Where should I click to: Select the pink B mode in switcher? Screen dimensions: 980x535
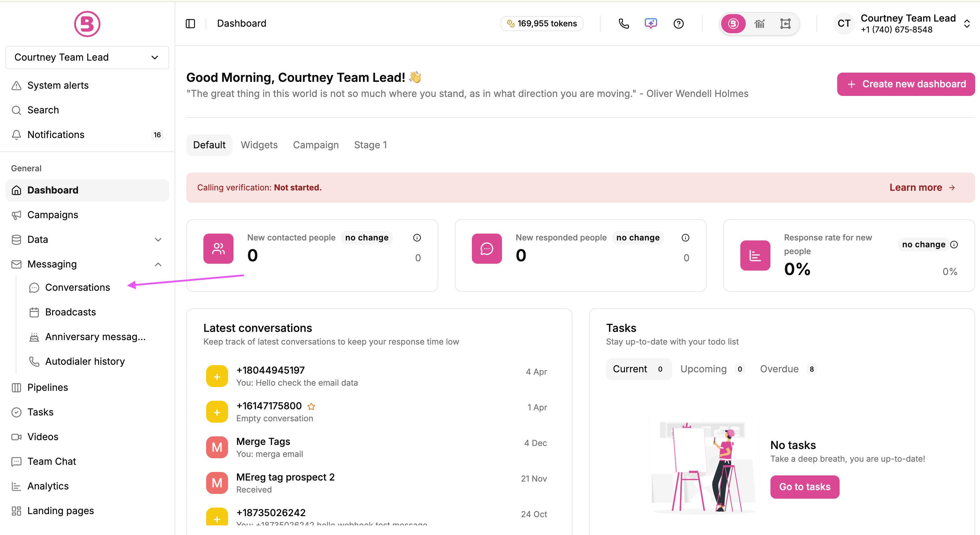pyautogui.click(x=733, y=24)
